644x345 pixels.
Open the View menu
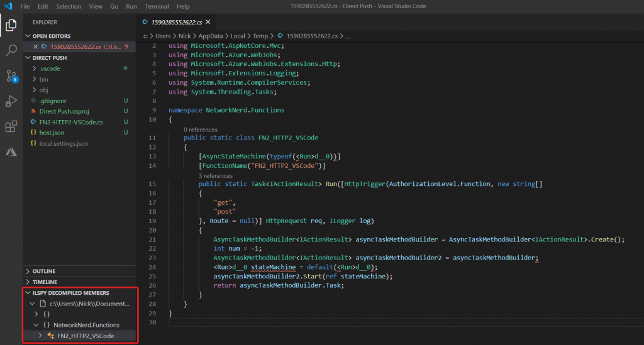click(96, 6)
